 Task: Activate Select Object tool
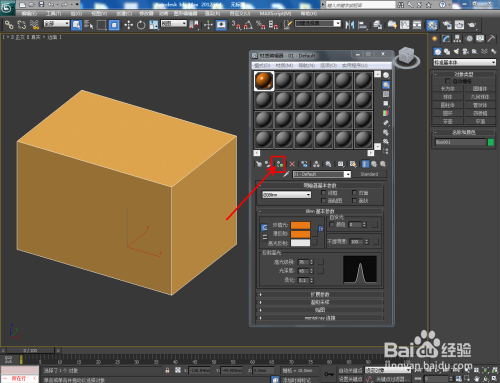pos(76,25)
